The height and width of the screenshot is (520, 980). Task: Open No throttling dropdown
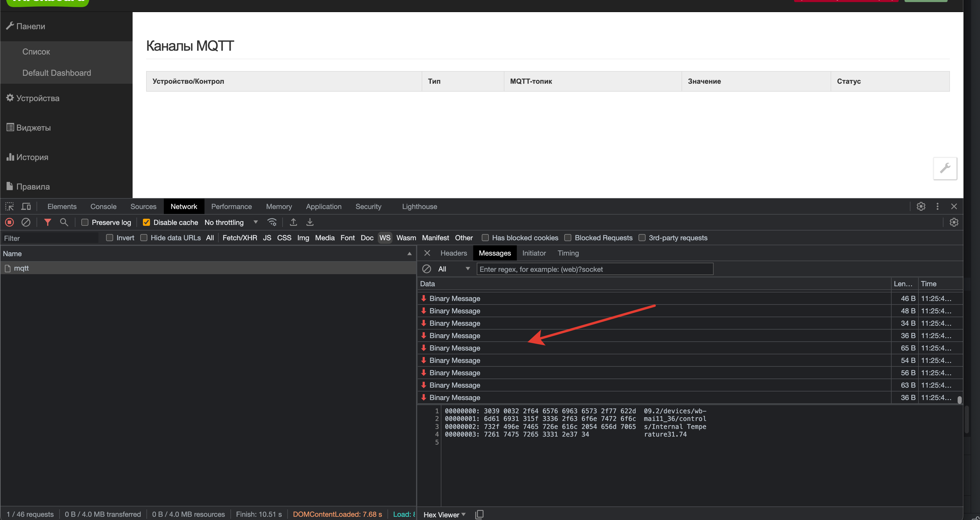tap(231, 222)
